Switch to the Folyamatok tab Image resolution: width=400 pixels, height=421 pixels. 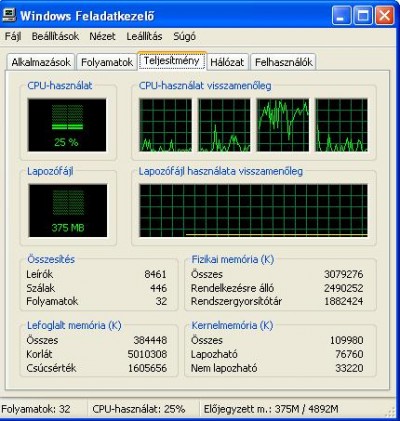click(107, 62)
